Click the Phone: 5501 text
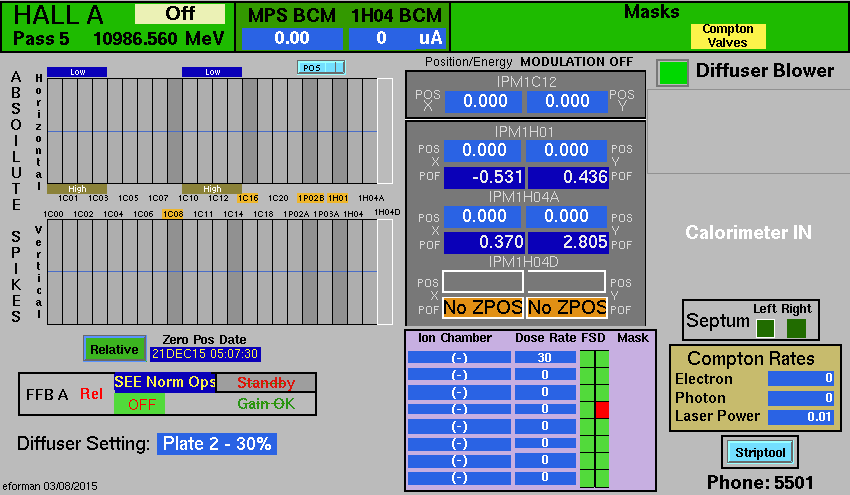Viewport: 850px width, 495px height. tap(760, 482)
